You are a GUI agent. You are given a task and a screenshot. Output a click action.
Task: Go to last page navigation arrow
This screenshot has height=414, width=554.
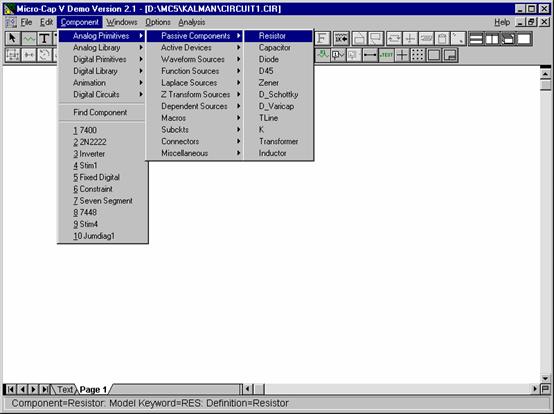point(45,389)
